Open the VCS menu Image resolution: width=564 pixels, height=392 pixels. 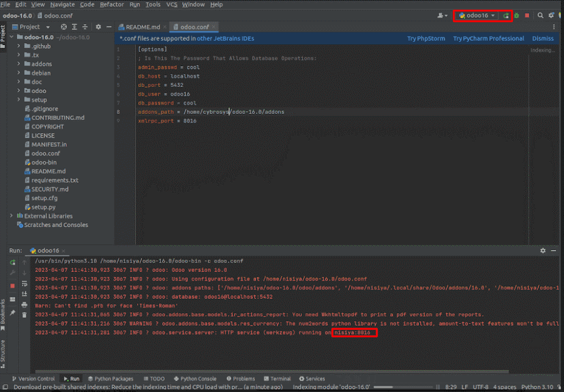coord(172,4)
